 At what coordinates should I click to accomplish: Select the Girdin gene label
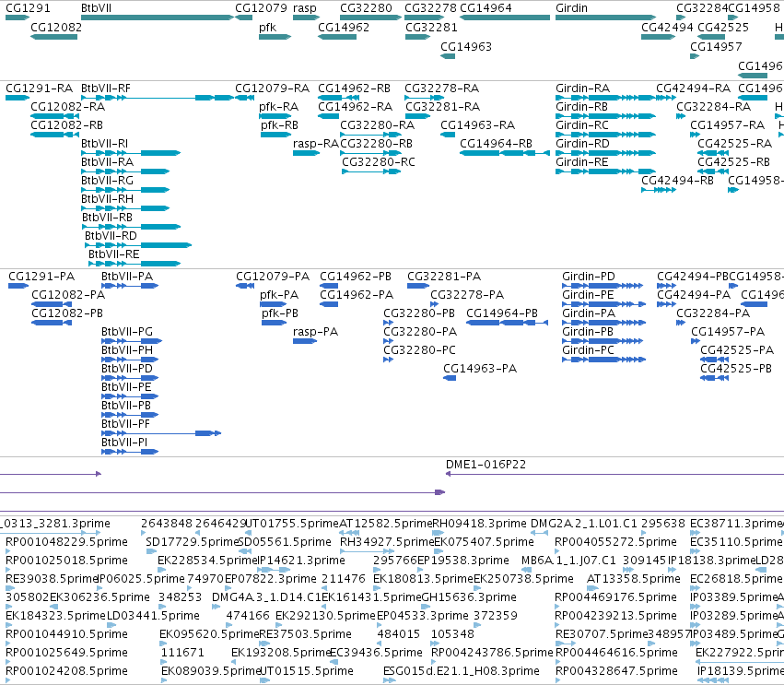pyautogui.click(x=571, y=8)
